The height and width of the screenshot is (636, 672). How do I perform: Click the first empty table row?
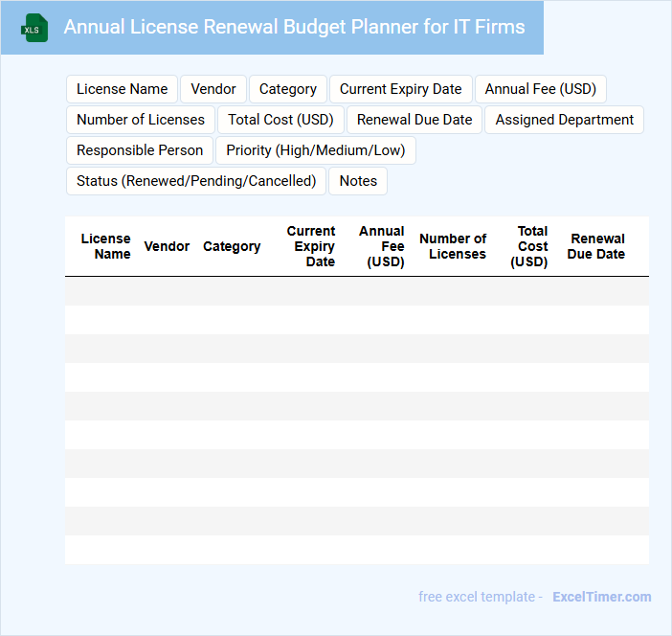click(356, 291)
